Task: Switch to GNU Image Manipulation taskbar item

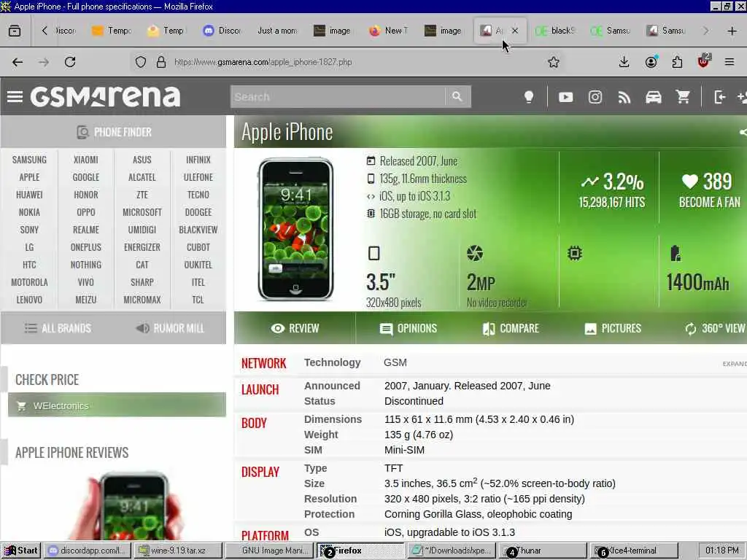Action: [268, 551]
